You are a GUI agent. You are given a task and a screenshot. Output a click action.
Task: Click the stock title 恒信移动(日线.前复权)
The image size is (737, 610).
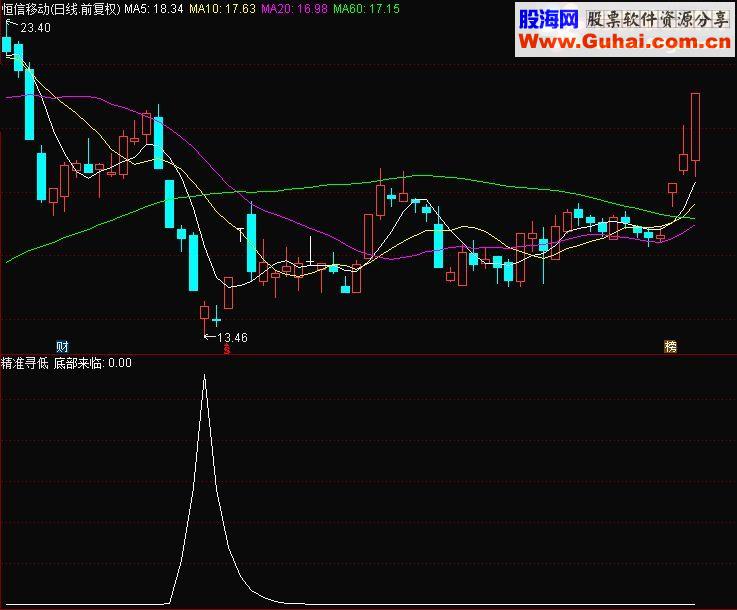[x=61, y=8]
